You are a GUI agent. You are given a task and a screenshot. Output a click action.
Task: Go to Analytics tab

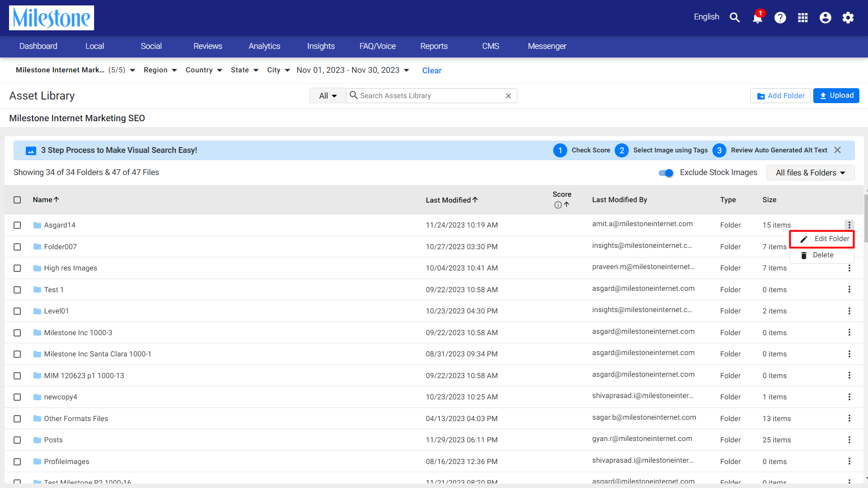264,46
